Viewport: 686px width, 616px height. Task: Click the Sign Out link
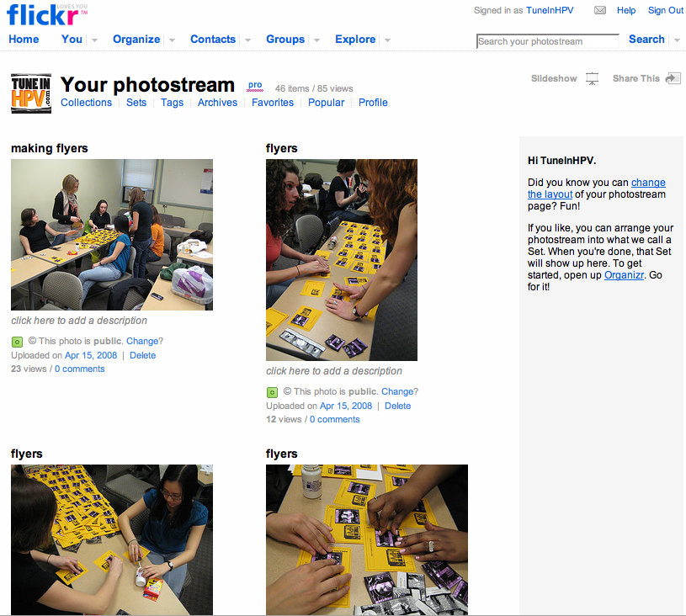(666, 10)
